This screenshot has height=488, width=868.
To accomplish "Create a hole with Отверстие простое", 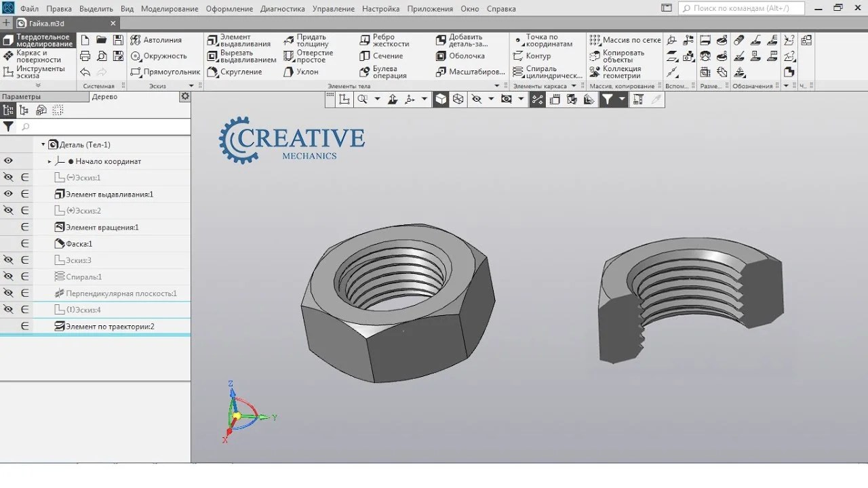I will (x=309, y=56).
